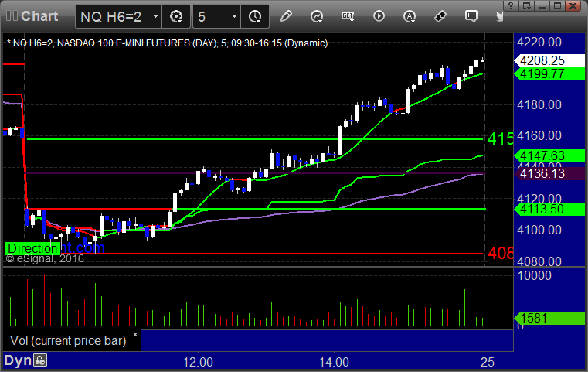Click the Twitter bird icon
588x372 pixels.
[x=499, y=16]
